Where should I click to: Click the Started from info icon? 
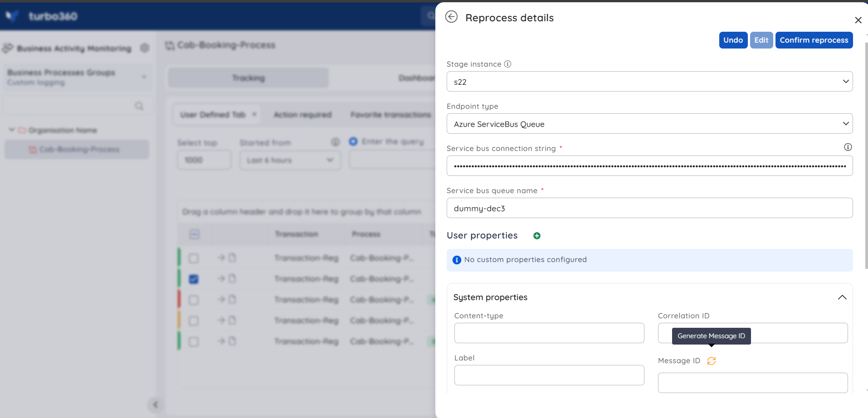tap(336, 142)
